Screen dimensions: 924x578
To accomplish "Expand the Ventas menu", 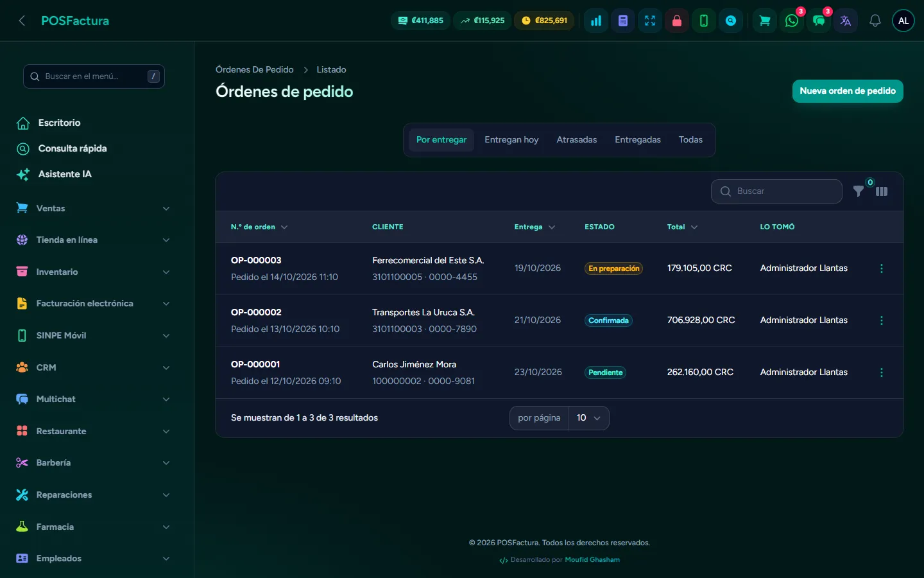I will (94, 208).
